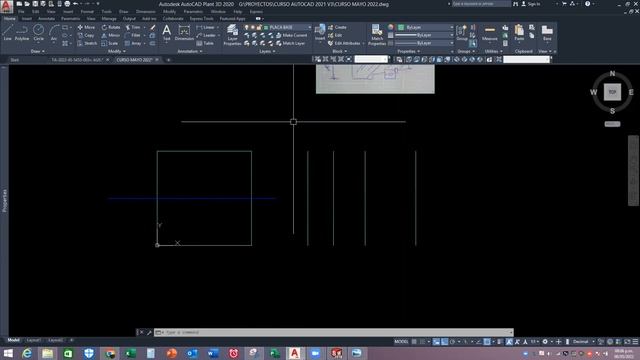
Task: Click the Trim tool
Action: tap(133, 27)
